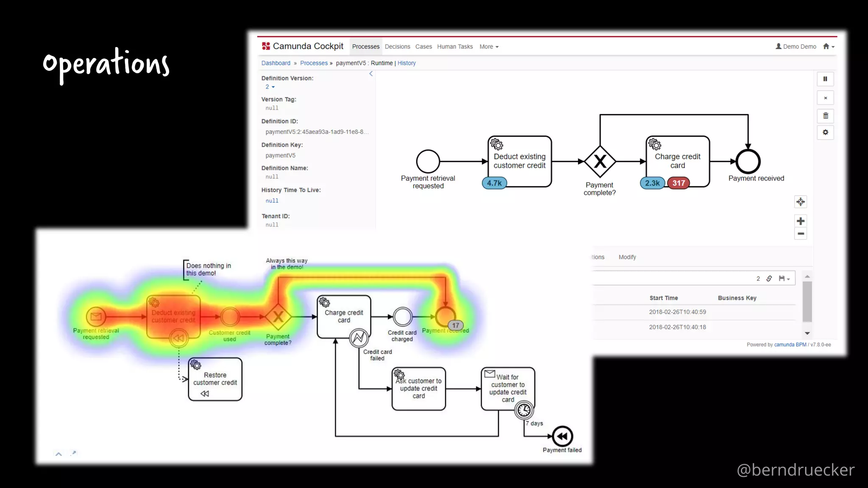
Task: Click the 4.7k running instances badge
Action: pos(494,183)
